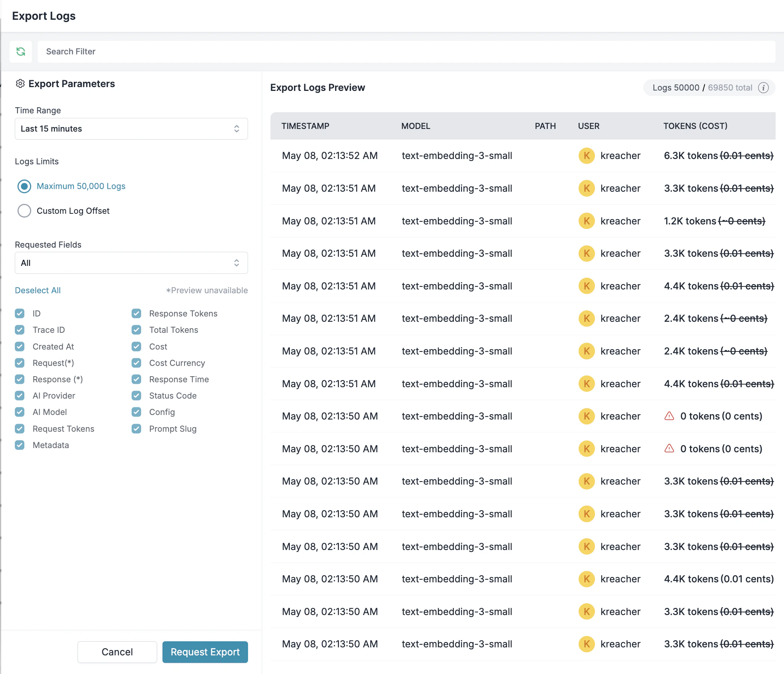
Task: Open the Requested Fields dropdown
Action: coord(131,263)
